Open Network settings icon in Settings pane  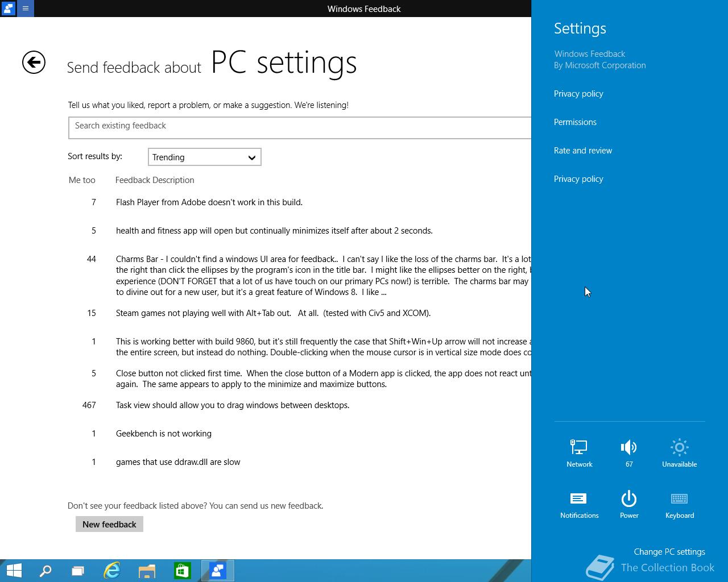[579, 453]
